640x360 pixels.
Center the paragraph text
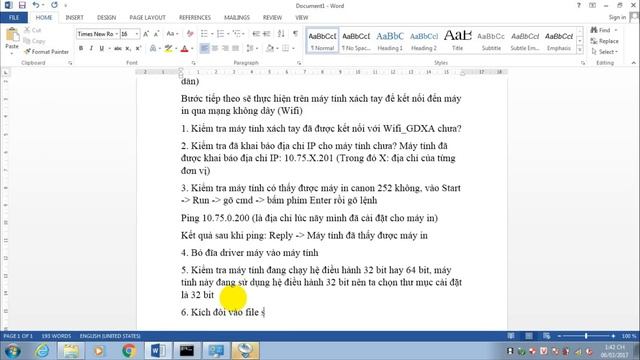(x=215, y=49)
